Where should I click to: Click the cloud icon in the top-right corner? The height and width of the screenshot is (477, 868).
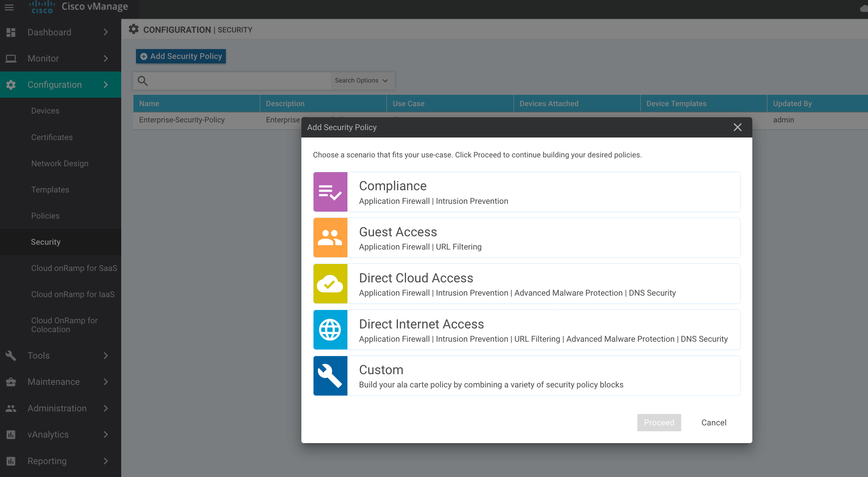click(x=864, y=8)
